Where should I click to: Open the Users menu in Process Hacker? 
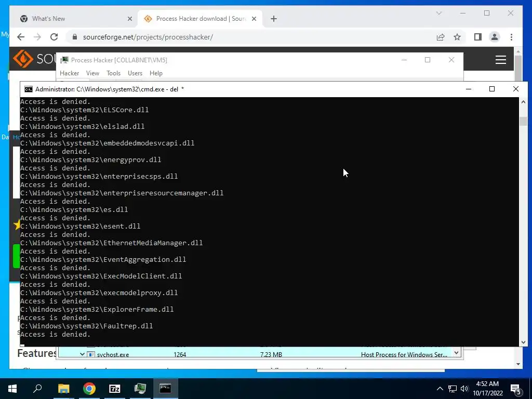point(135,73)
